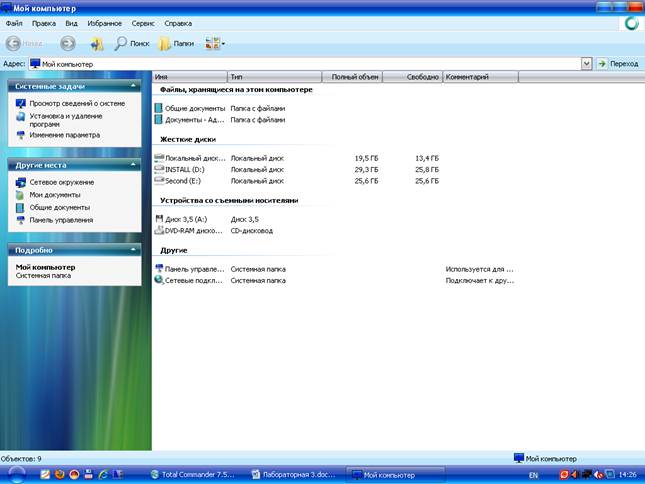The width and height of the screenshot is (645, 484).
Task: Select the DVD-RAM дисковод icon
Action: [159, 230]
